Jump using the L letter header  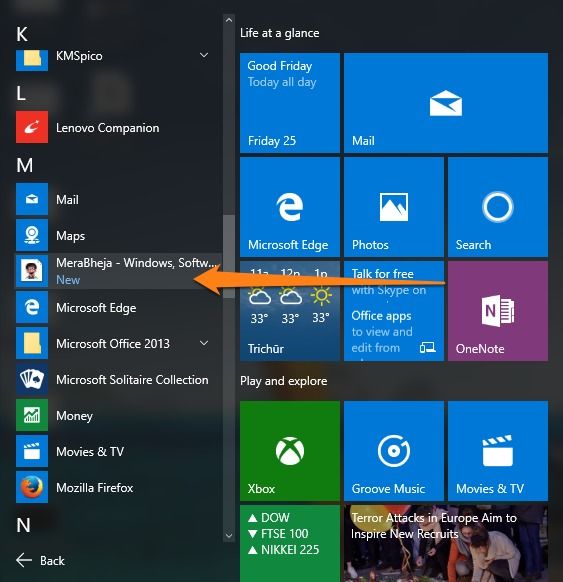tap(21, 93)
